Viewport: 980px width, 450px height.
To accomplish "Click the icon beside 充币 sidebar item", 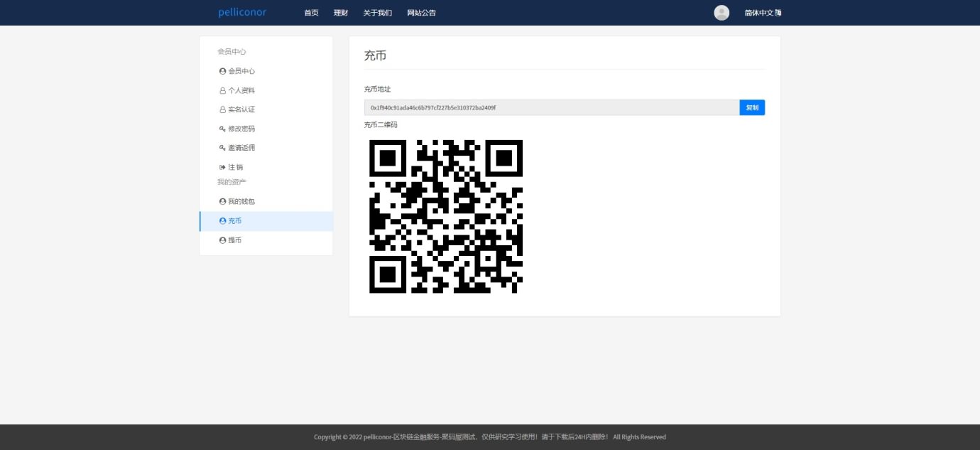I will tap(222, 221).
